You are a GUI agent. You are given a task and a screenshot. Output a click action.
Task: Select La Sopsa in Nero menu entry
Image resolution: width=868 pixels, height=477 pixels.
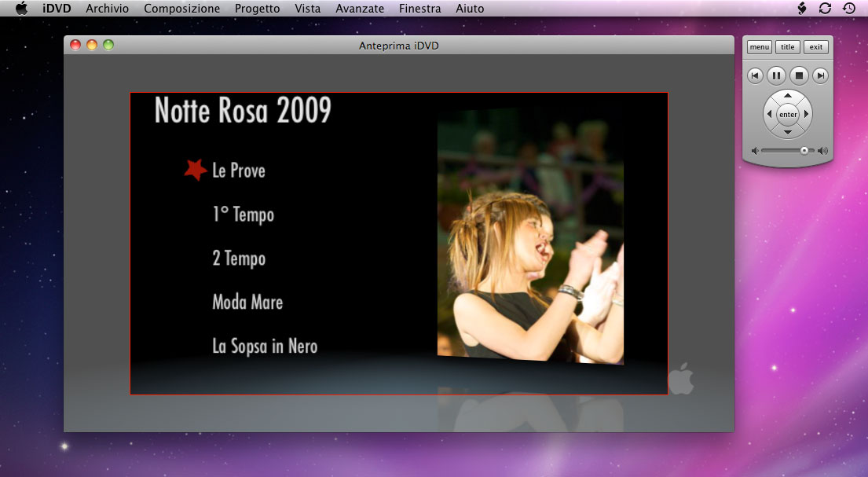pos(265,347)
